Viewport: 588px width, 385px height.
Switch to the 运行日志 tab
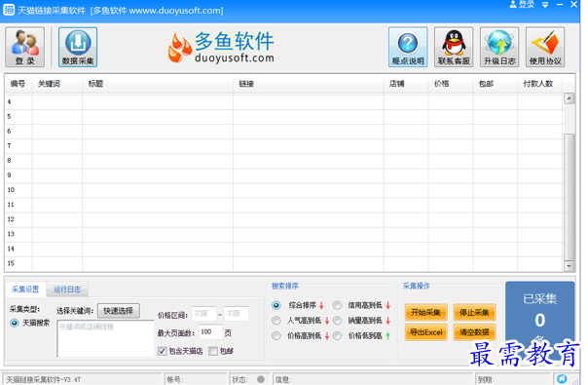coord(67,289)
